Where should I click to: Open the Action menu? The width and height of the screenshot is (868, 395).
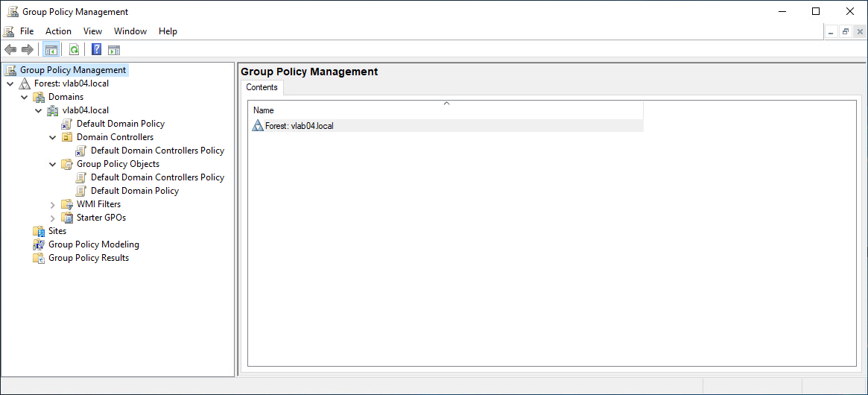click(58, 31)
